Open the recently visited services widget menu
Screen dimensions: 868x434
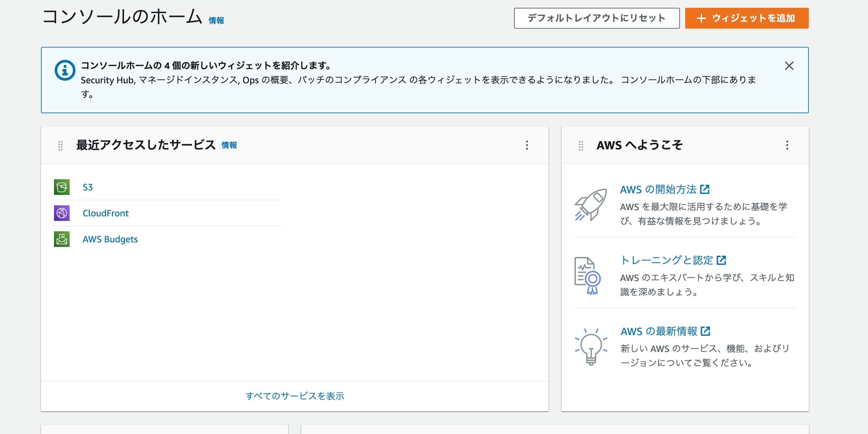click(527, 145)
